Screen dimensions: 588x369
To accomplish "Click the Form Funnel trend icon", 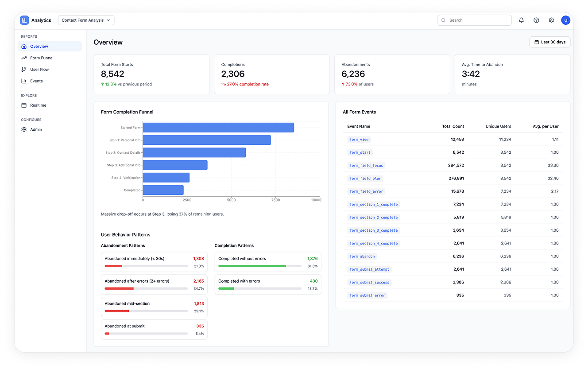I will tap(24, 58).
